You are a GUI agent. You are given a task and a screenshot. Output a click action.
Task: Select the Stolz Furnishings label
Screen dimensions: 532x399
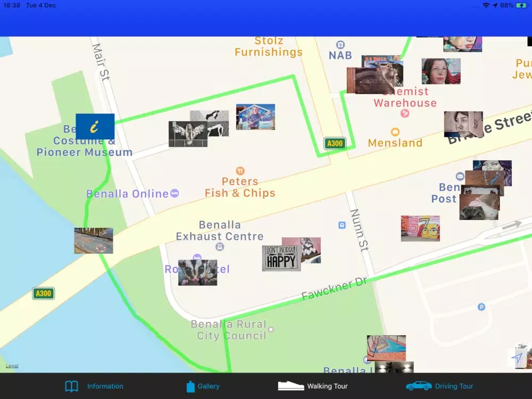coord(268,46)
